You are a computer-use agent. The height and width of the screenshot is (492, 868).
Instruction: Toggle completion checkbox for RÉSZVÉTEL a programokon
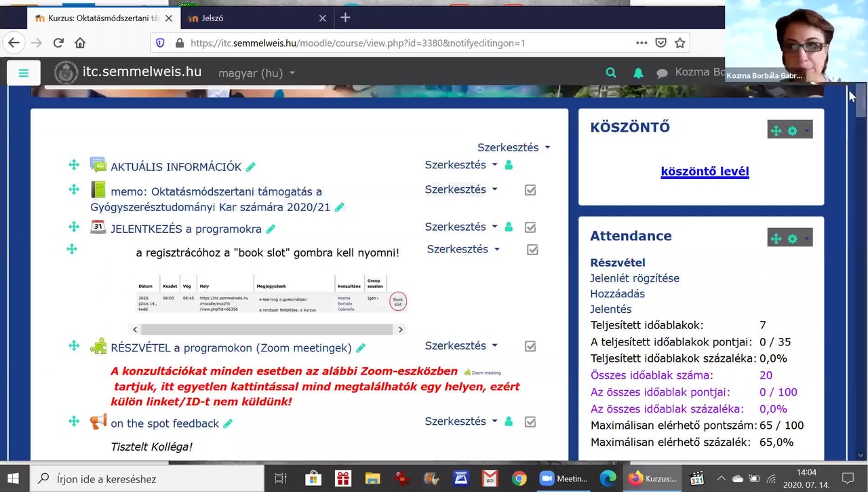(x=530, y=346)
